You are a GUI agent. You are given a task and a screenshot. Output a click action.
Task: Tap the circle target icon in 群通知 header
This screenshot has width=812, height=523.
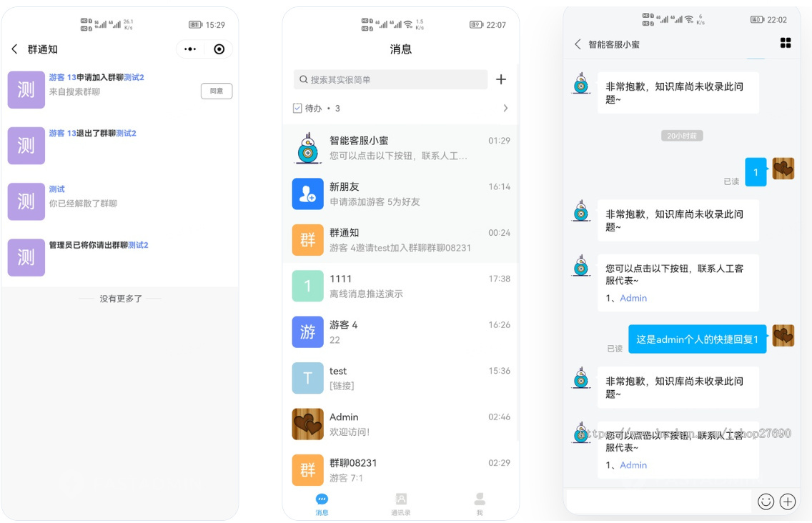219,49
